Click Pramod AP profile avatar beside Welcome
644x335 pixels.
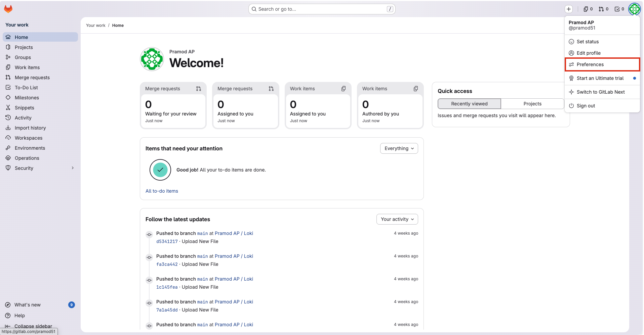point(152,59)
